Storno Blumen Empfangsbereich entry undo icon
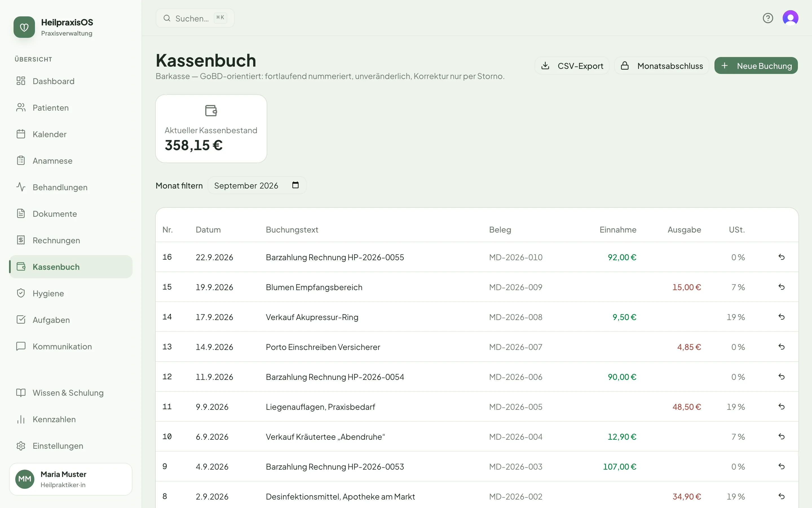Screen dimensions: 812x508 coord(782,287)
